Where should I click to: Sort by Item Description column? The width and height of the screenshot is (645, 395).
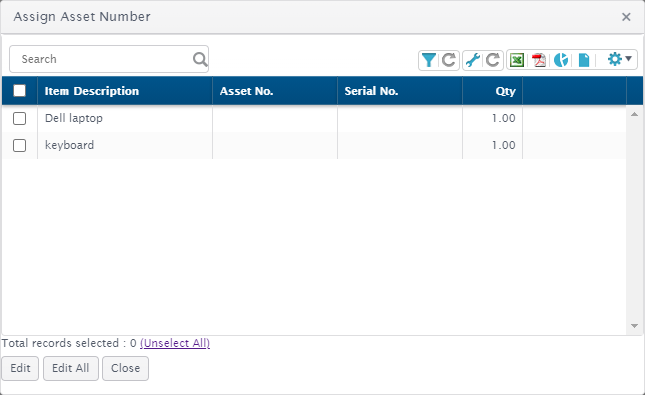[125, 91]
